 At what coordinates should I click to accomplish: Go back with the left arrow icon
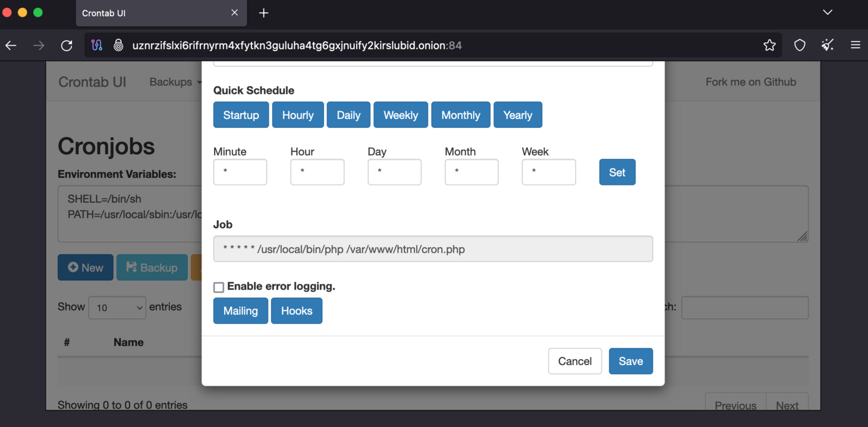click(11, 45)
